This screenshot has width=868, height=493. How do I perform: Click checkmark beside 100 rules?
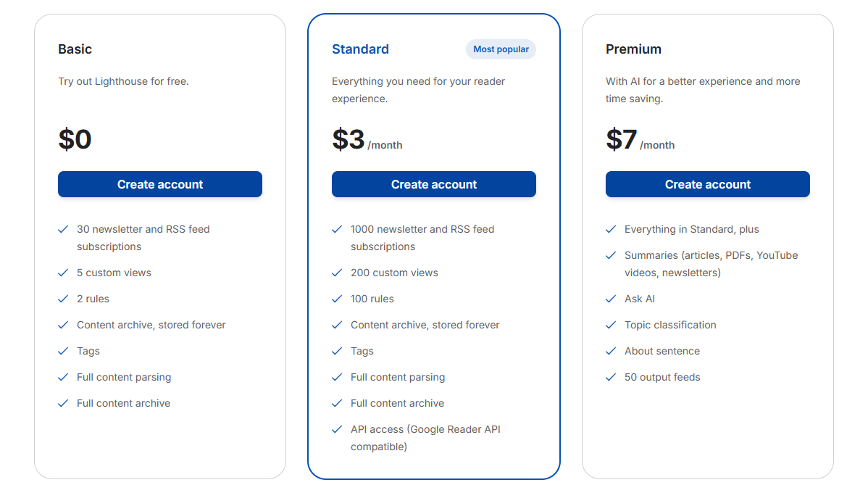(x=337, y=299)
